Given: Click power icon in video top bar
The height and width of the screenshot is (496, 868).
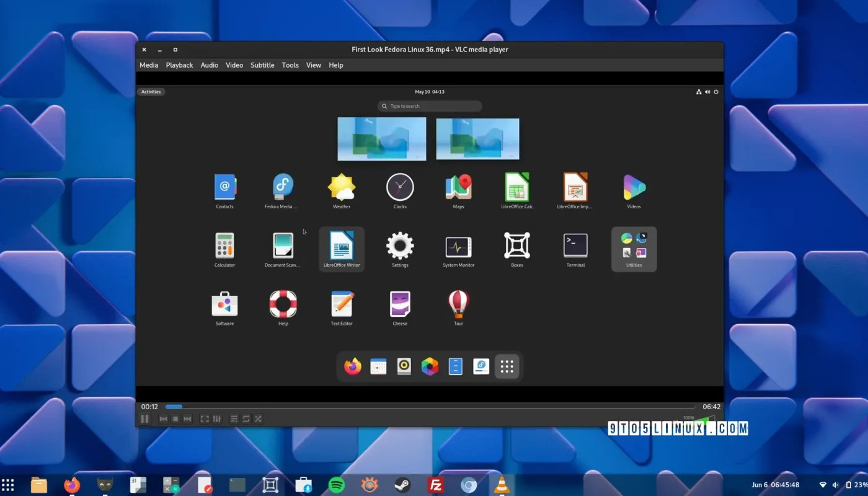Looking at the screenshot, I should [716, 92].
